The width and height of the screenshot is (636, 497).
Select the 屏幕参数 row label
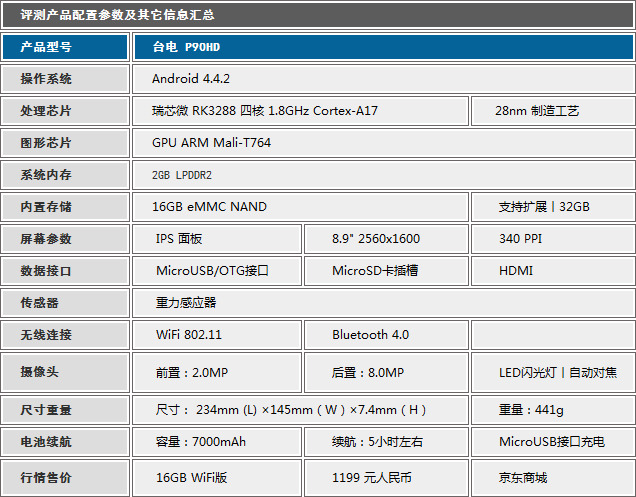coord(65,239)
